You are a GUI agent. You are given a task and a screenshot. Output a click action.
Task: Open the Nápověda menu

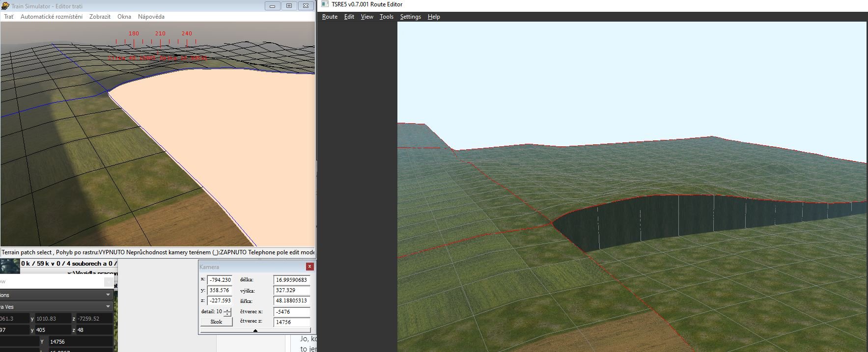click(x=151, y=17)
